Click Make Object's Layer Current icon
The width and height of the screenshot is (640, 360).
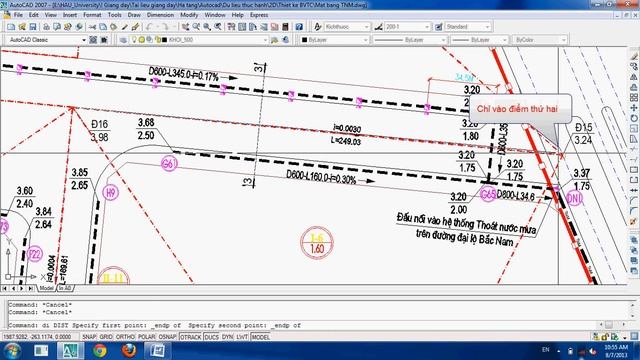pos(275,40)
